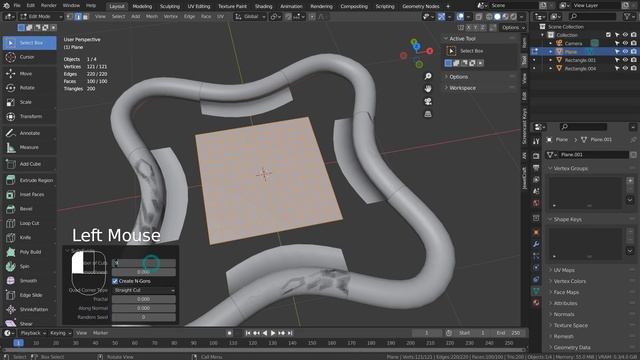Activate the Annotate tool
The height and width of the screenshot is (360, 640).
pyautogui.click(x=29, y=133)
